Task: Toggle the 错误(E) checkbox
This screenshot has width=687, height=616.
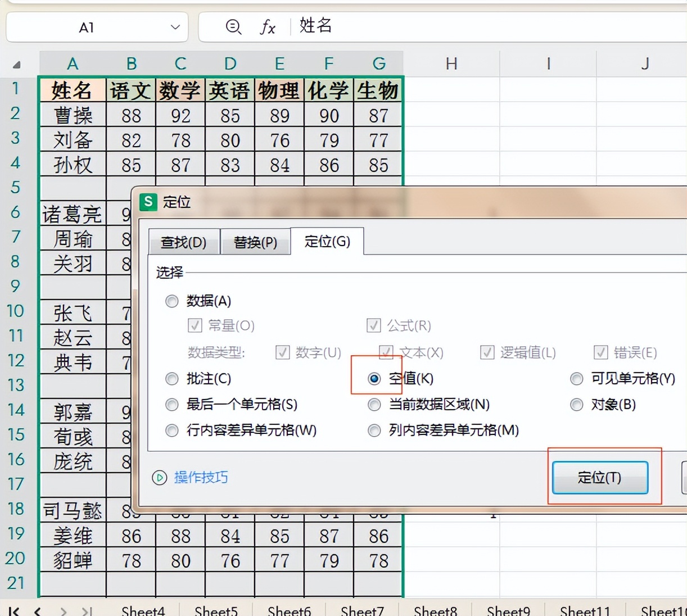Action: 600,352
